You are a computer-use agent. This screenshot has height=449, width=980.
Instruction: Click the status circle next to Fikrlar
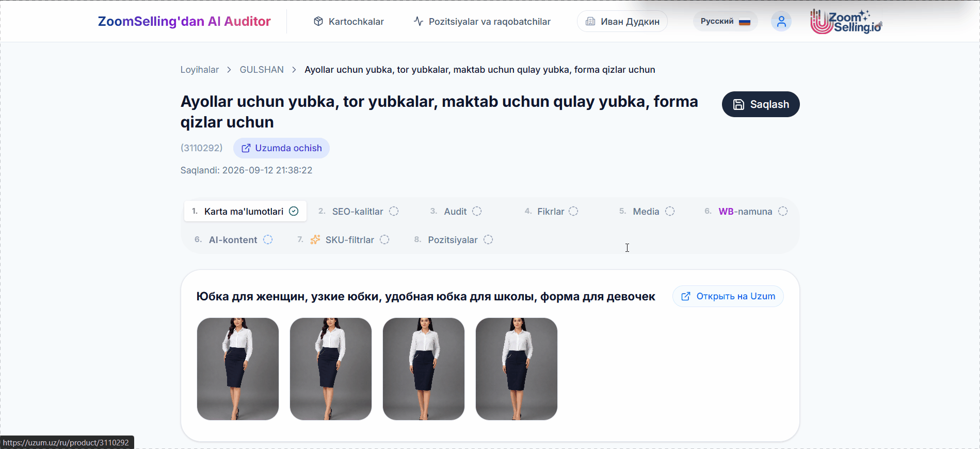point(573,211)
